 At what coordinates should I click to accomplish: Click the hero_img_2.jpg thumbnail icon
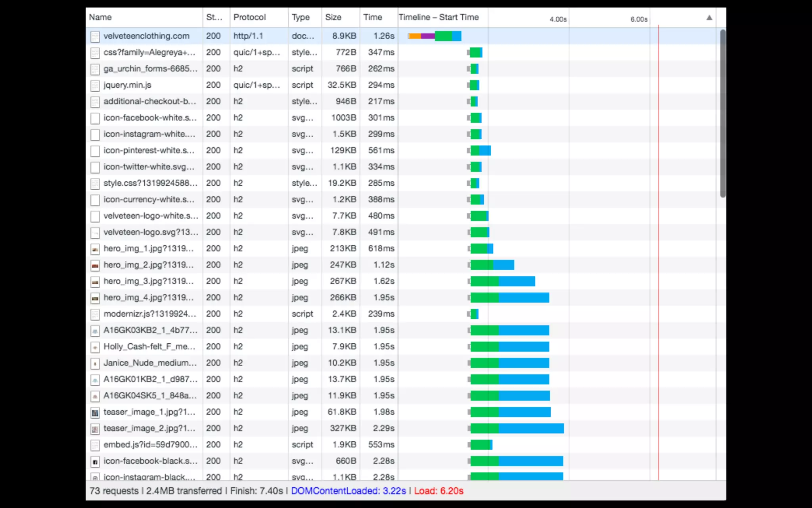point(95,265)
